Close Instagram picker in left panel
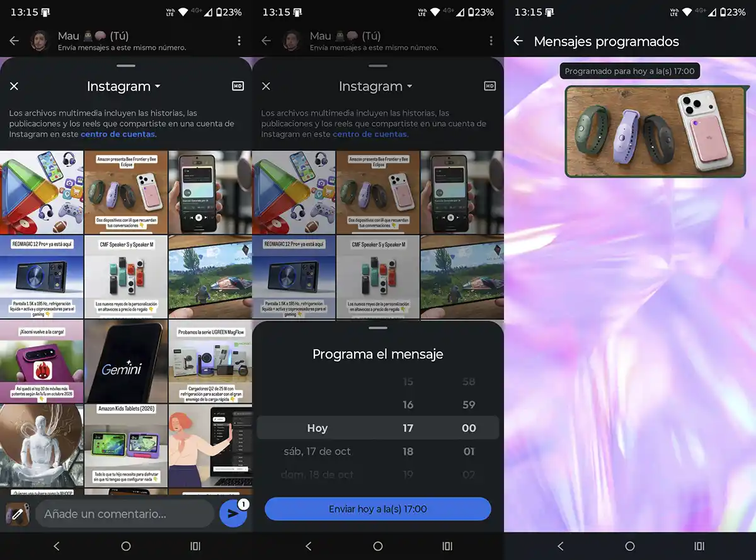 click(x=14, y=86)
